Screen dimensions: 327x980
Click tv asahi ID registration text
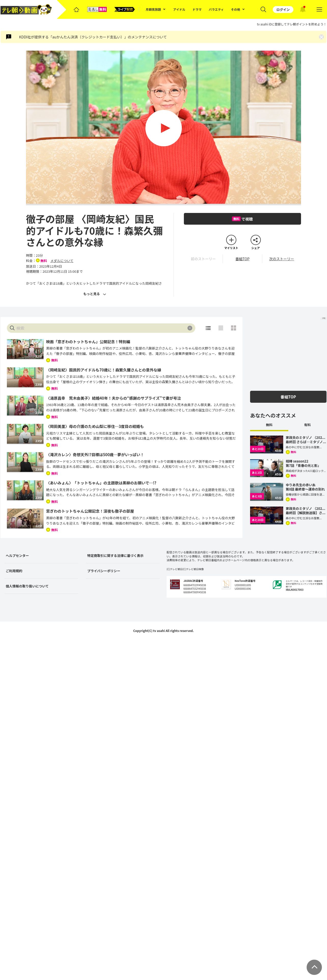[291, 24]
